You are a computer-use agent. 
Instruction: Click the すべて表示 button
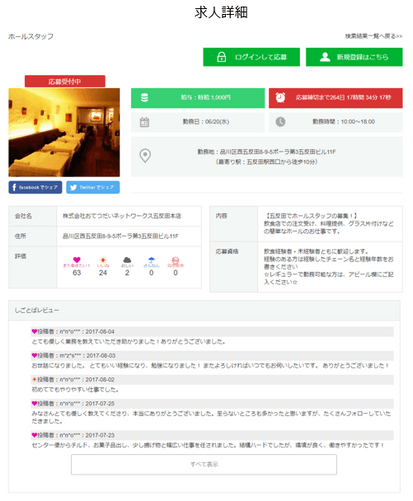(204, 464)
